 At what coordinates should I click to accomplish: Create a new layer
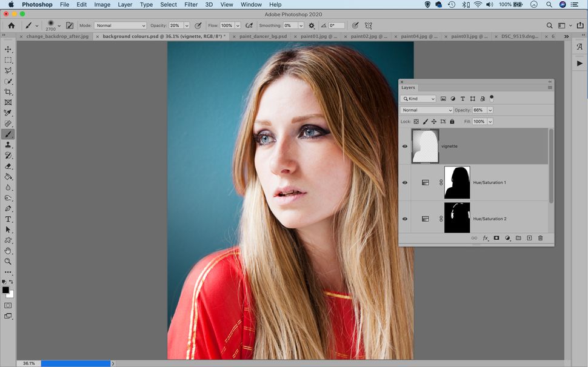(x=529, y=238)
